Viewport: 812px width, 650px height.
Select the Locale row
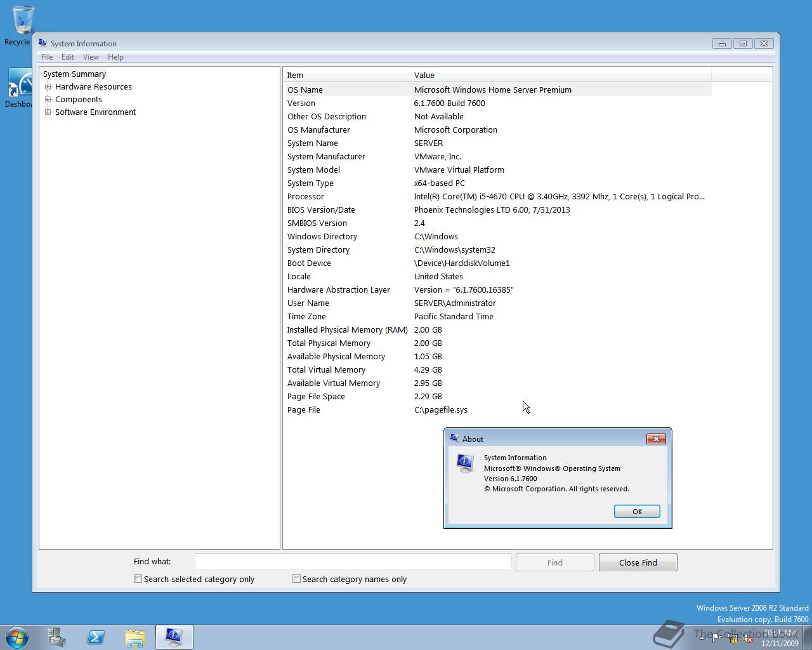coord(497,276)
